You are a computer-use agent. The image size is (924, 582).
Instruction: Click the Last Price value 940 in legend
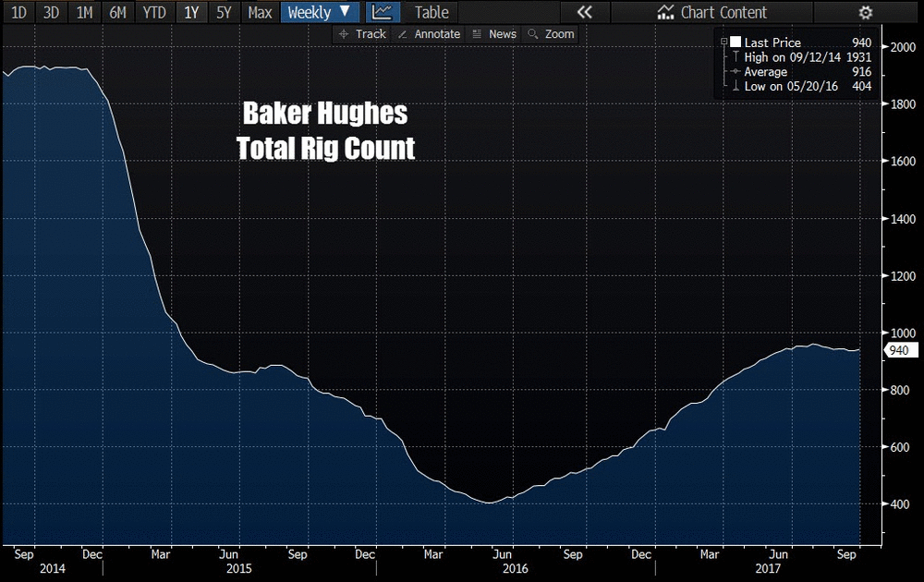[861, 42]
